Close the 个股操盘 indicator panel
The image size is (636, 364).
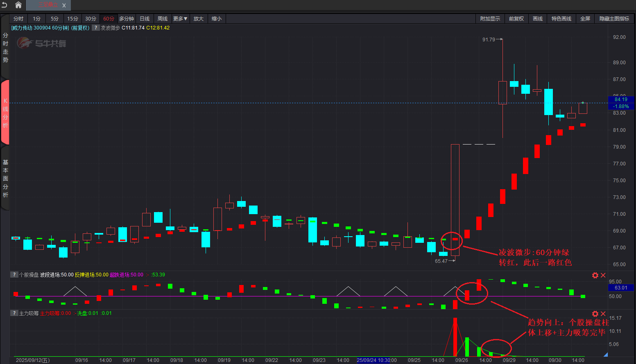pos(603,275)
